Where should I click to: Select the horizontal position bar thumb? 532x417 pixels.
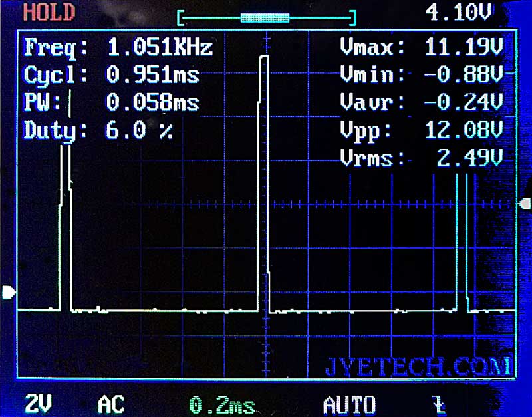265,18
